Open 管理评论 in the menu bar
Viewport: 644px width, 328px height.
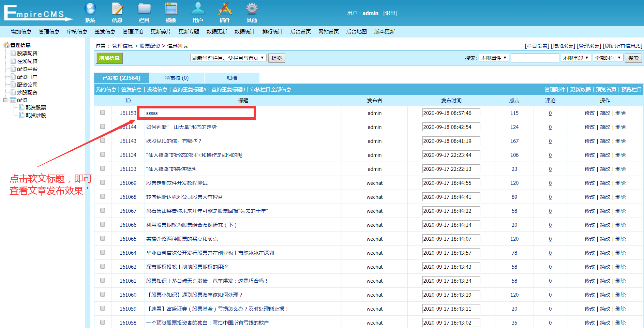(133, 32)
